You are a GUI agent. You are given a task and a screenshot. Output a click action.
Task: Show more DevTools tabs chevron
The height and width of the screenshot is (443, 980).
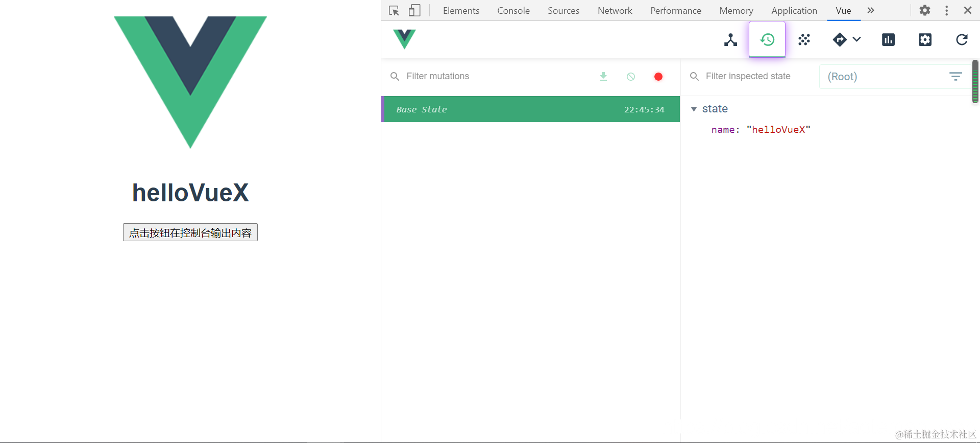pos(871,10)
